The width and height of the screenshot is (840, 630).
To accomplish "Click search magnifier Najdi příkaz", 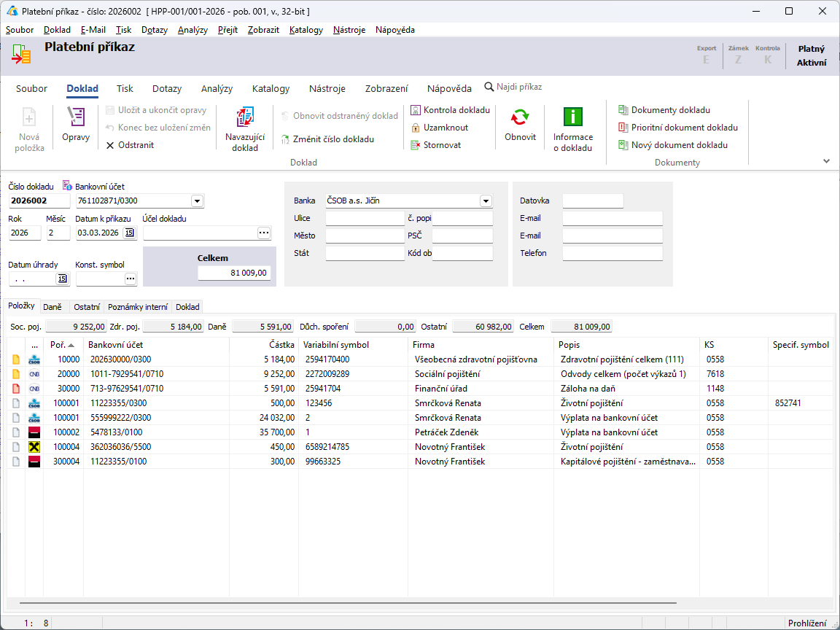I will 489,87.
